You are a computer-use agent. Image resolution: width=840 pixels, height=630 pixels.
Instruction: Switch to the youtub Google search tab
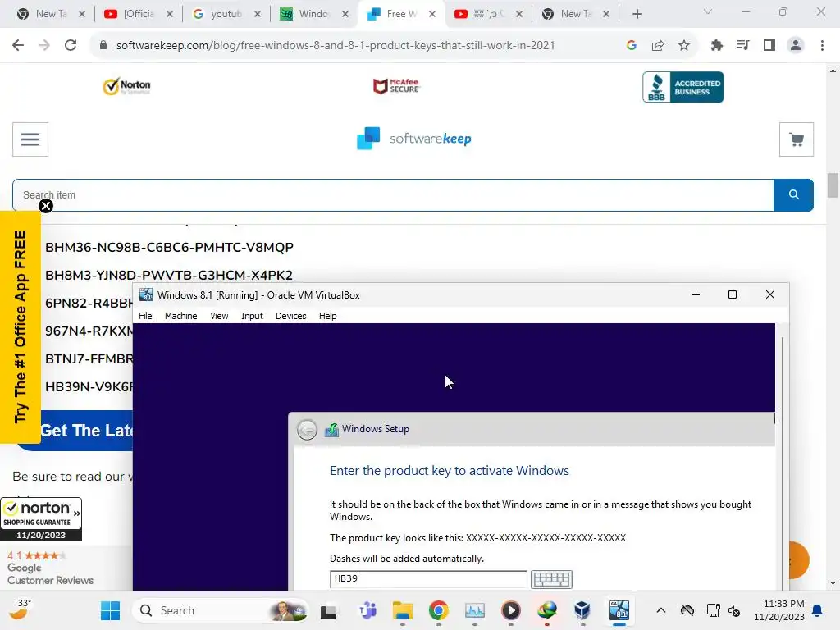(x=226, y=14)
